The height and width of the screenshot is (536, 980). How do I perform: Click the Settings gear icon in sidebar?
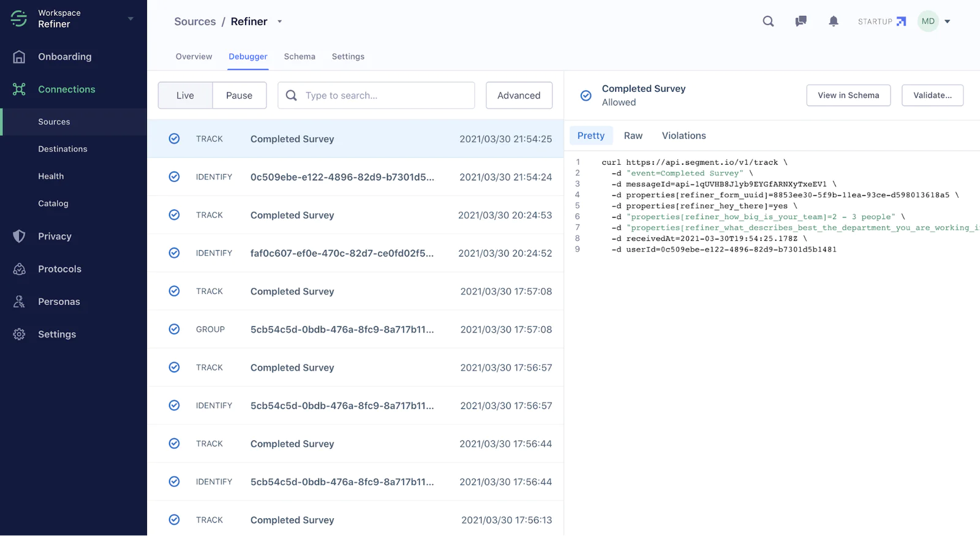(x=19, y=334)
